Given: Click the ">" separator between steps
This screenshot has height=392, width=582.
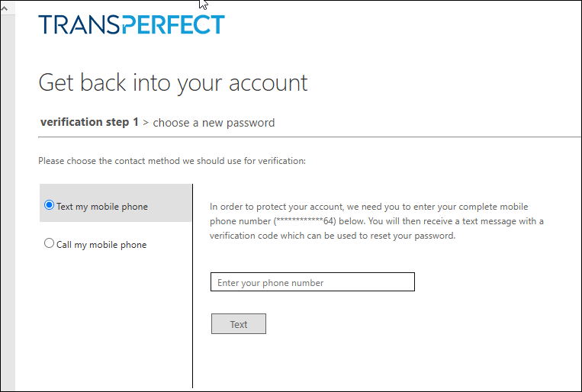Looking at the screenshot, I should (146, 123).
